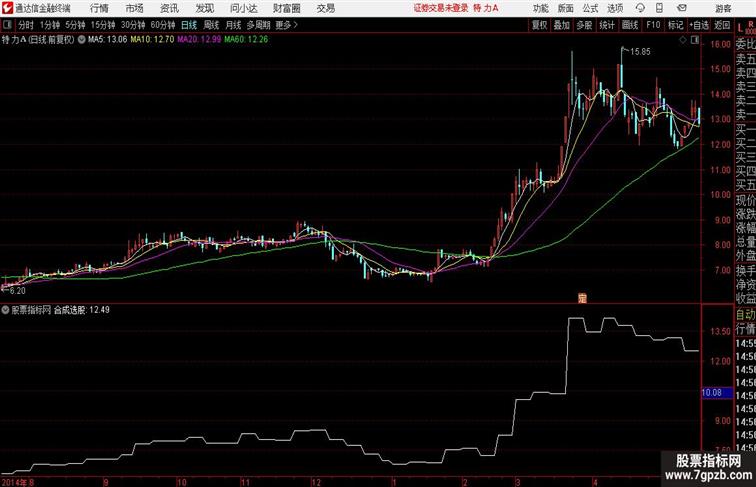Screen dimensions: 756x487
Task: Click the orange 定 marker on chart
Action: pyautogui.click(x=582, y=298)
